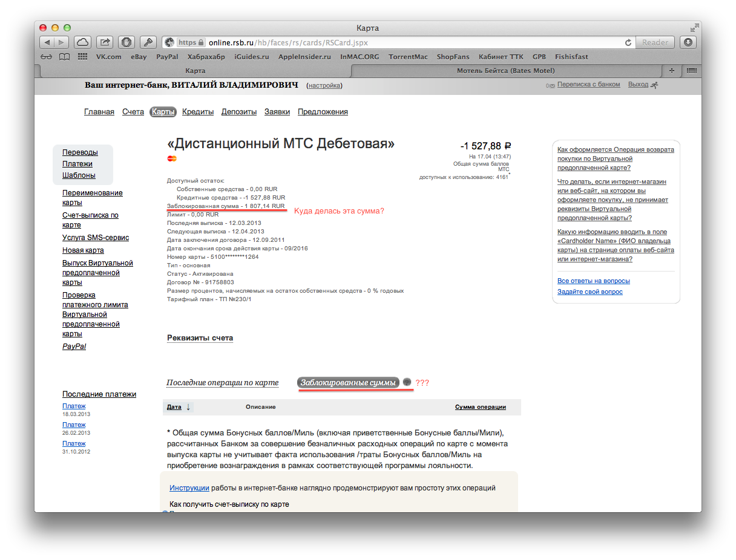This screenshot has height=560, width=736.
Task: Select the Заблокированные суммы tab
Action: point(349,383)
